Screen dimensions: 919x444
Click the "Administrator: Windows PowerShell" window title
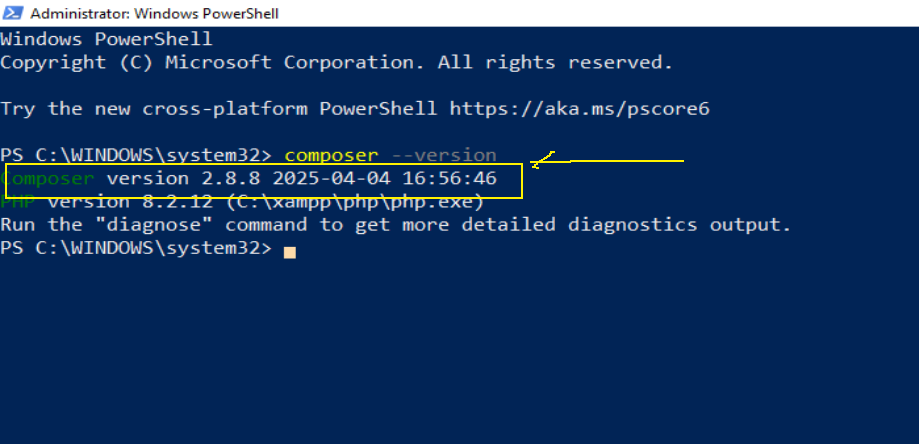pyautogui.click(x=155, y=14)
